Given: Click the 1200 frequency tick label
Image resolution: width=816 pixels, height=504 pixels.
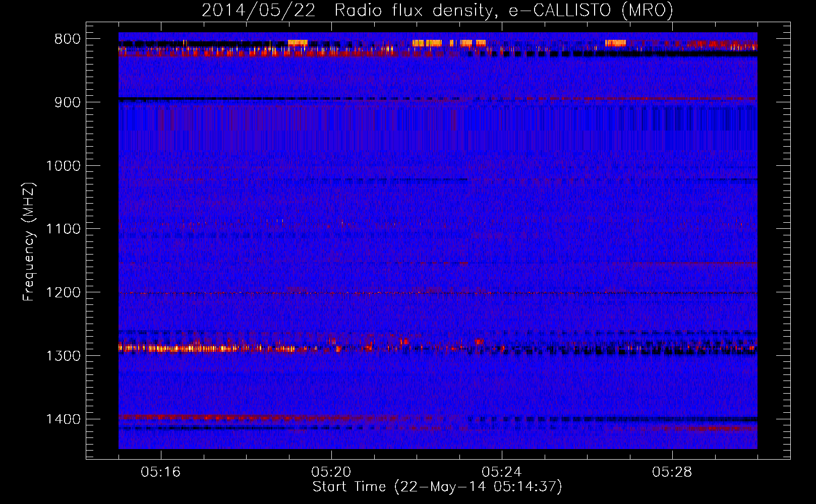Looking at the screenshot, I should click(63, 292).
